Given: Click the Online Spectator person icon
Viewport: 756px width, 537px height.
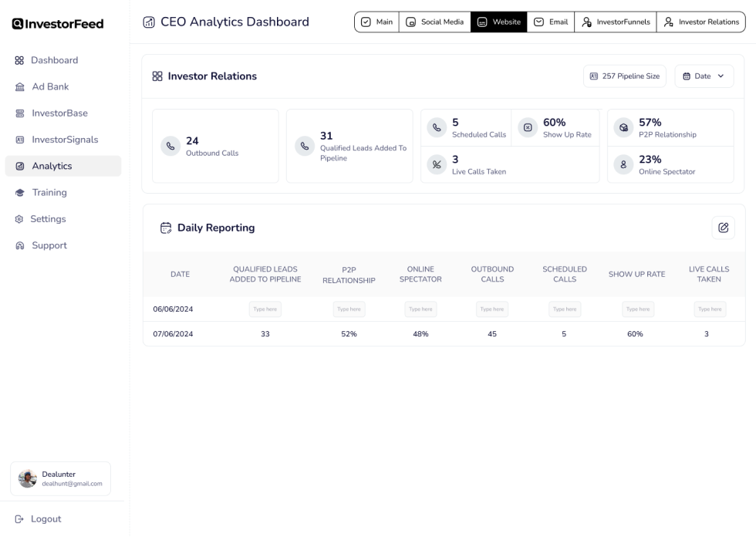Looking at the screenshot, I should [x=623, y=164].
